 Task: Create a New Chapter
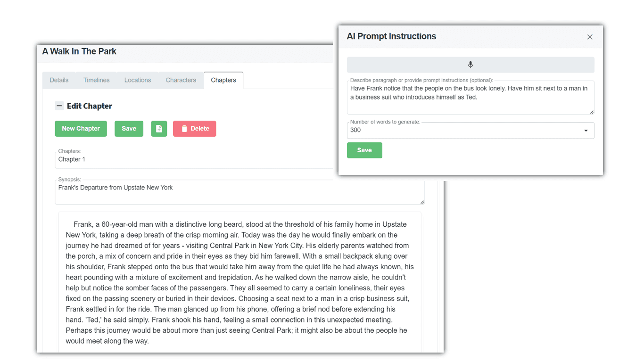[x=81, y=128]
